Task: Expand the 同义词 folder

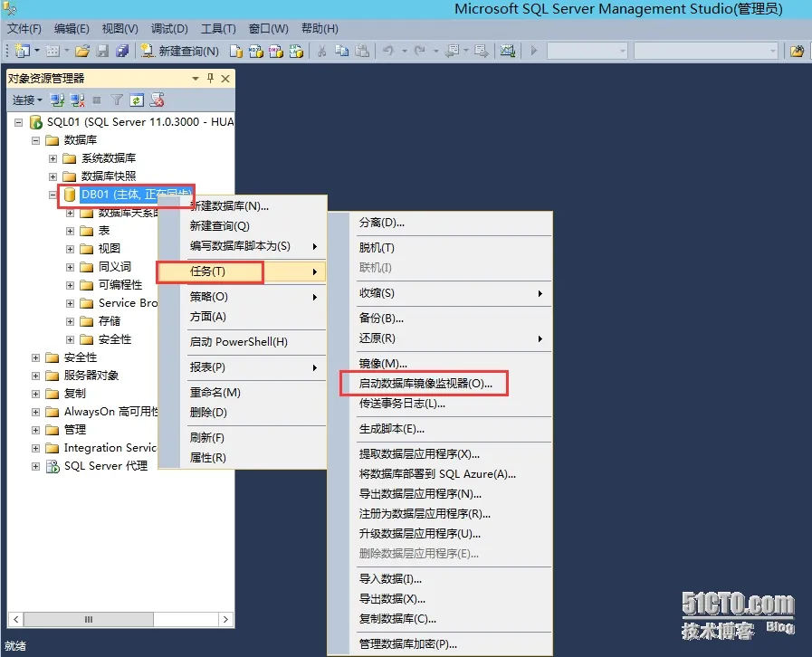Action: 70,267
